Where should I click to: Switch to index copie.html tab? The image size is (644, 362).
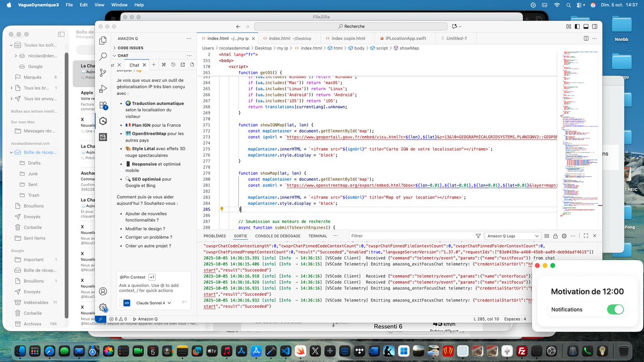pyautogui.click(x=348, y=39)
